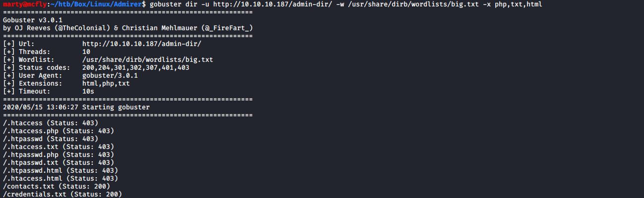Click the /.htpasswd.txt result entry
Viewport: 644px width, 198px height.
(x=58, y=162)
